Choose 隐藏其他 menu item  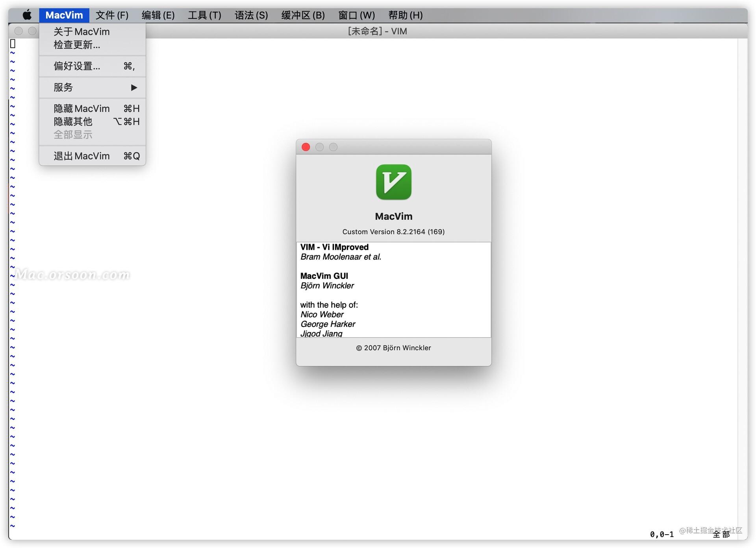pos(93,122)
